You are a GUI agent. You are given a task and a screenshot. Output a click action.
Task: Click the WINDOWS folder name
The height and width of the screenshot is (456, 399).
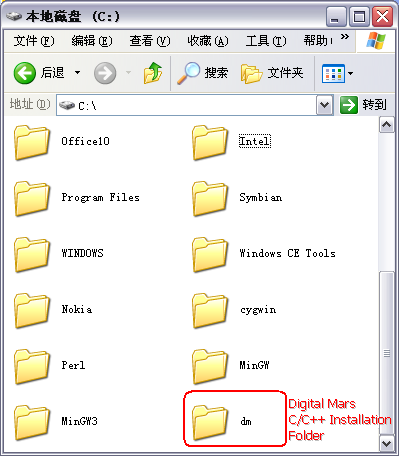82,253
